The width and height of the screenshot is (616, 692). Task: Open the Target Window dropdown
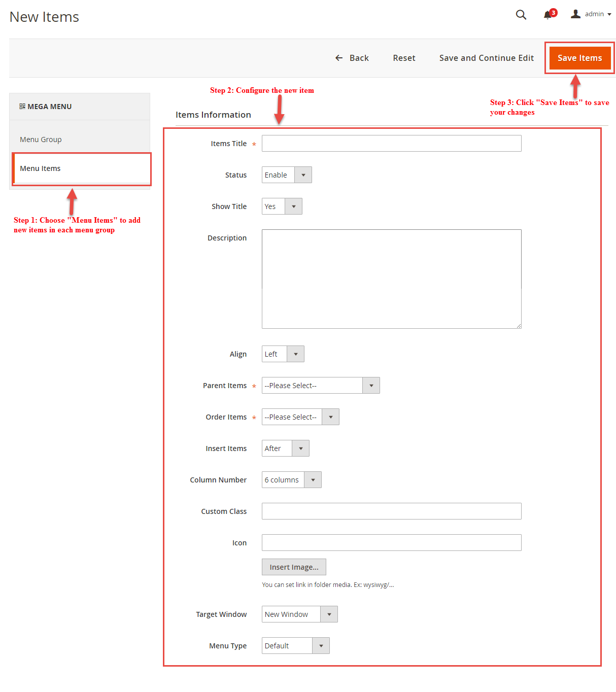pos(299,614)
